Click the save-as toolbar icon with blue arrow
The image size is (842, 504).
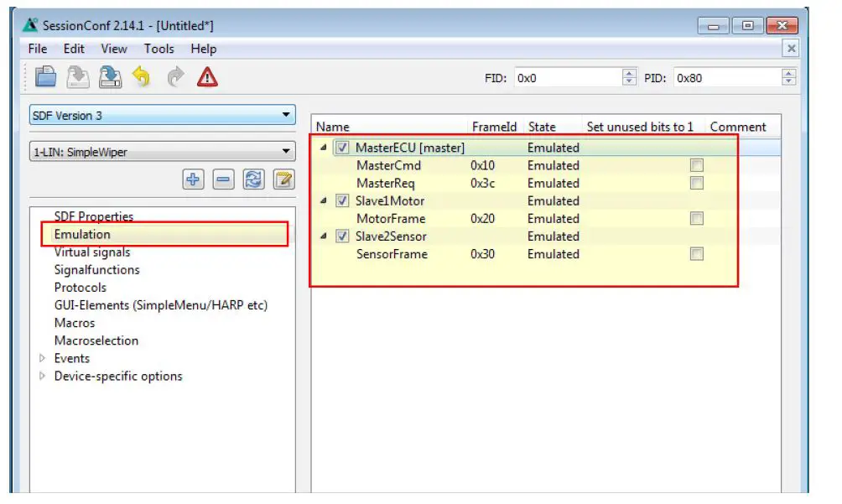[x=110, y=77]
